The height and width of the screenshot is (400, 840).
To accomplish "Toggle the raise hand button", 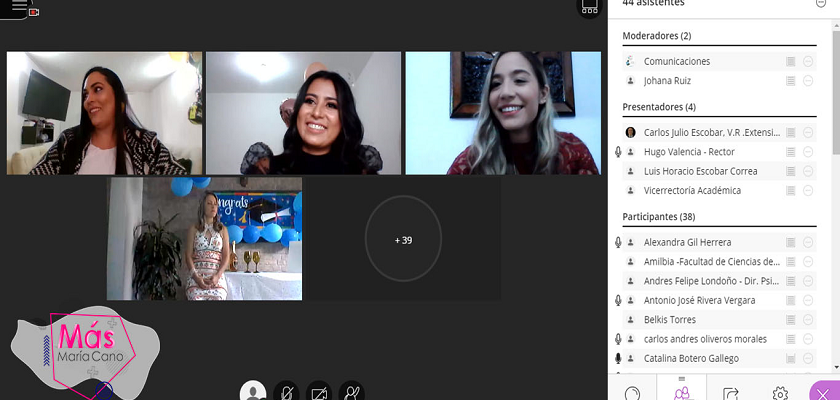I will coord(350,391).
